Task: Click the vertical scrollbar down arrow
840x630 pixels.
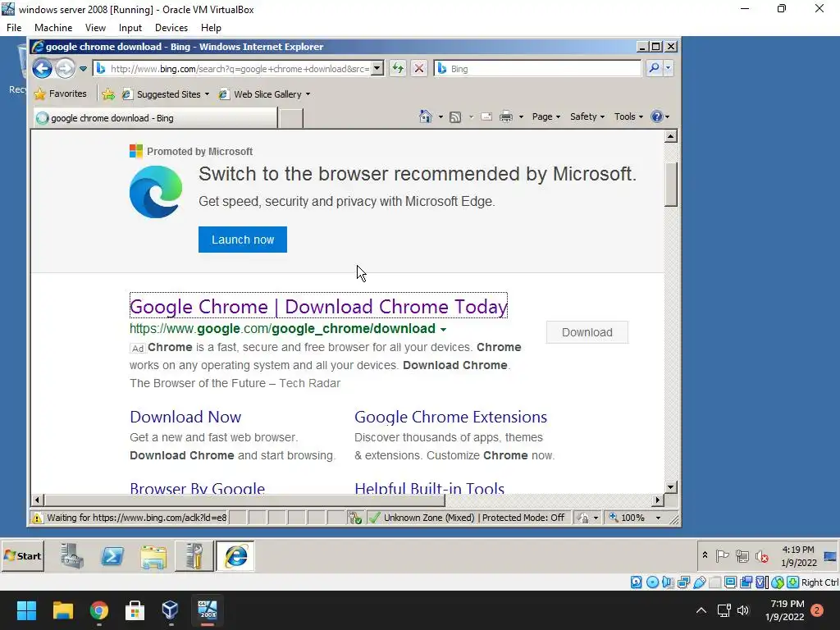Action: (x=671, y=487)
